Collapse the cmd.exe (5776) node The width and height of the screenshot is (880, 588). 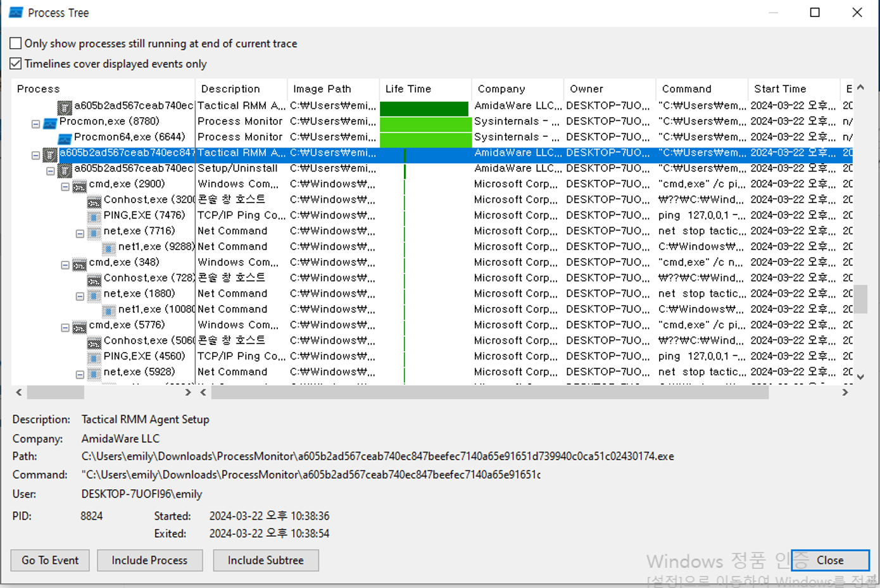coord(65,328)
